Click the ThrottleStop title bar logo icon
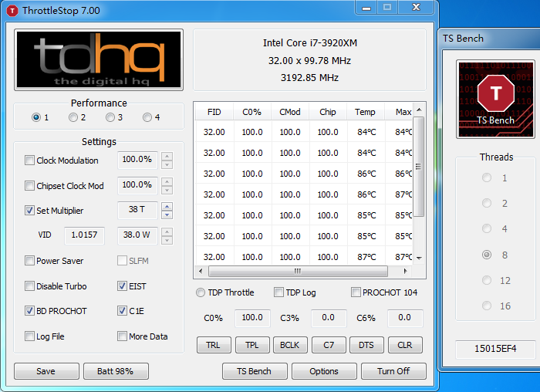Viewport: 540px width, 392px height. point(12,11)
